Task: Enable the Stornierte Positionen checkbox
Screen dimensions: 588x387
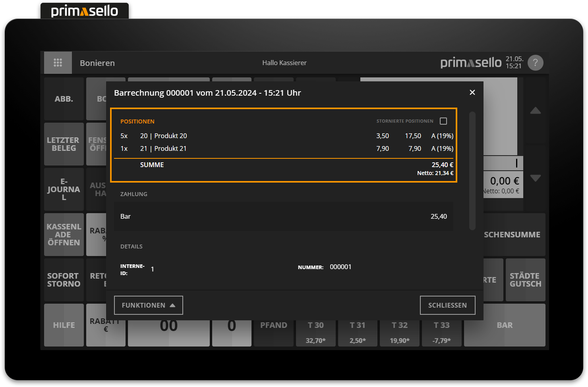Action: pos(443,121)
